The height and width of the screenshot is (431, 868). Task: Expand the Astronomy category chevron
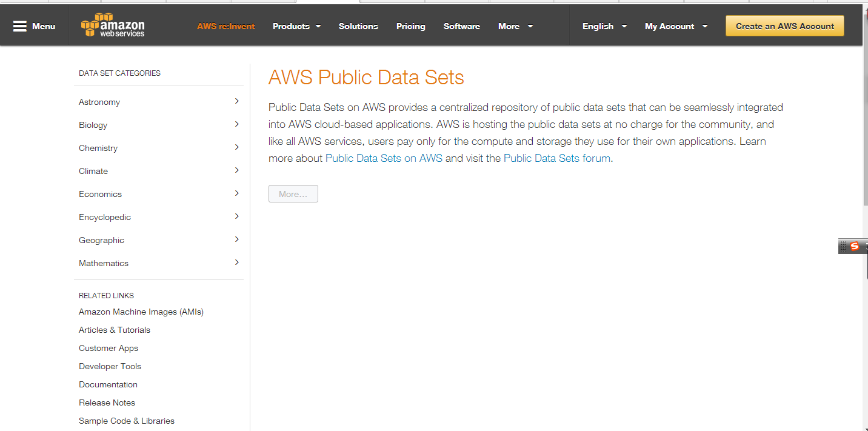237,101
